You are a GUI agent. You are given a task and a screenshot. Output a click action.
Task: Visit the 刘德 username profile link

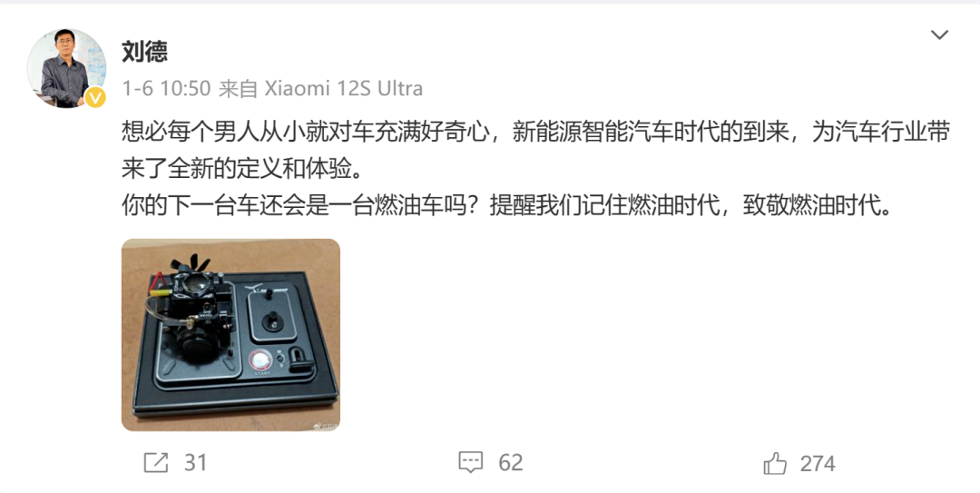coord(144,52)
